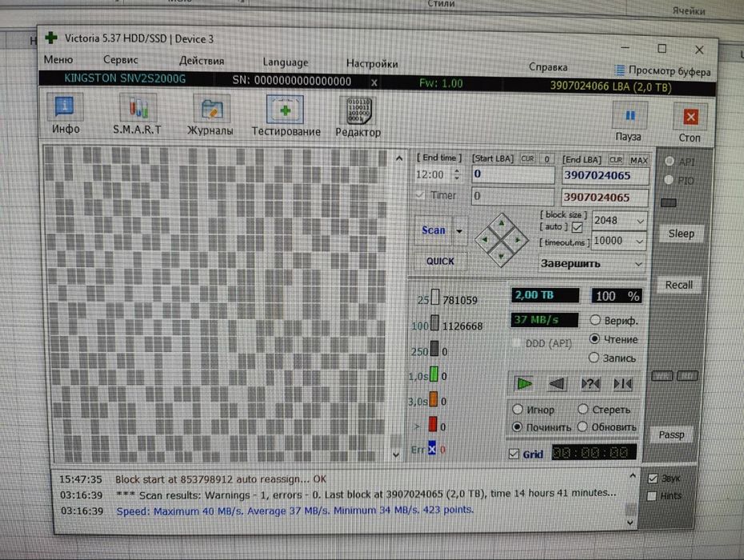Click the navigation diamond up arrow
744x560 pixels.
point(501,223)
